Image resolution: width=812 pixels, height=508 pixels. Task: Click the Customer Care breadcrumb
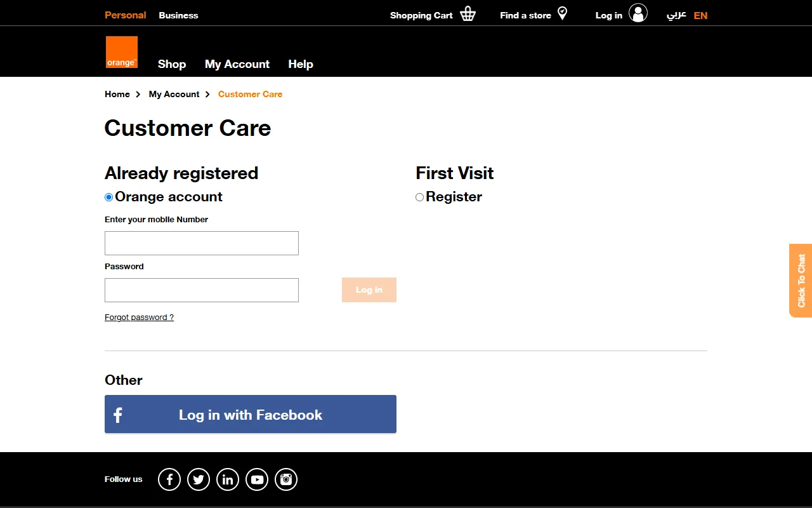251,94
